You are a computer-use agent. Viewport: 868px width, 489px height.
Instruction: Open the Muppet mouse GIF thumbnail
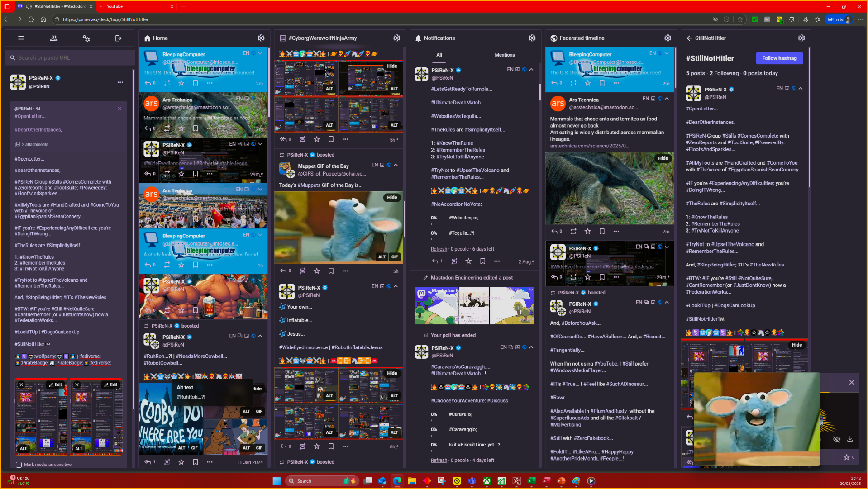[x=339, y=228]
